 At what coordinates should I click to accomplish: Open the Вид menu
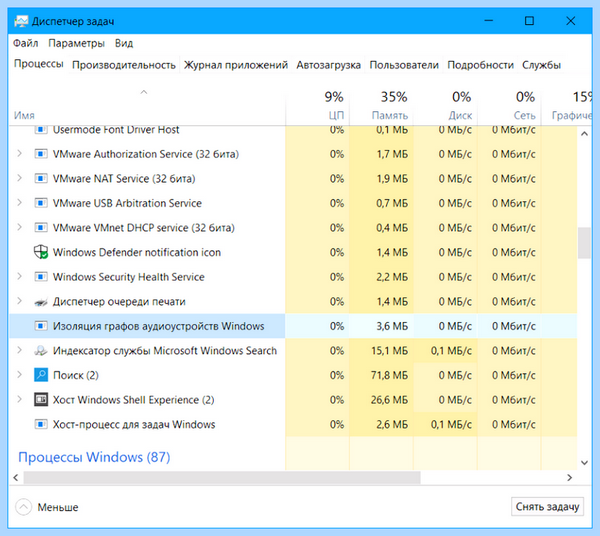click(x=124, y=43)
